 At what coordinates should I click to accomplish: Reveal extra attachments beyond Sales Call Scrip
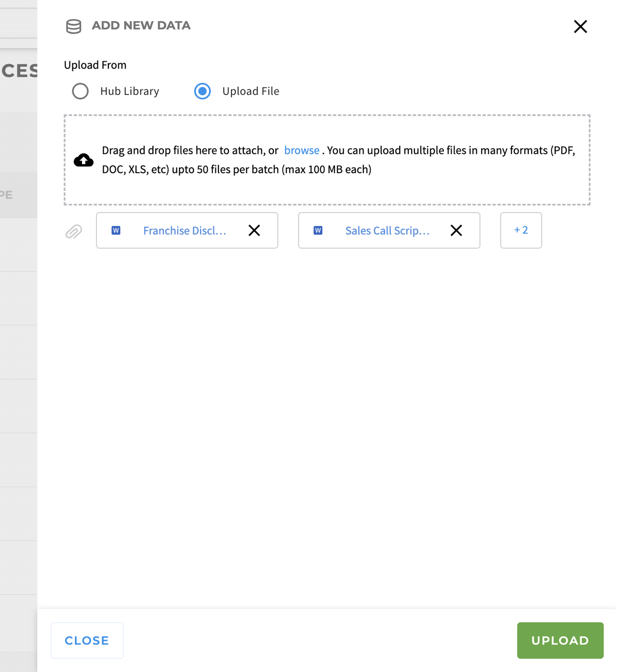click(x=521, y=231)
